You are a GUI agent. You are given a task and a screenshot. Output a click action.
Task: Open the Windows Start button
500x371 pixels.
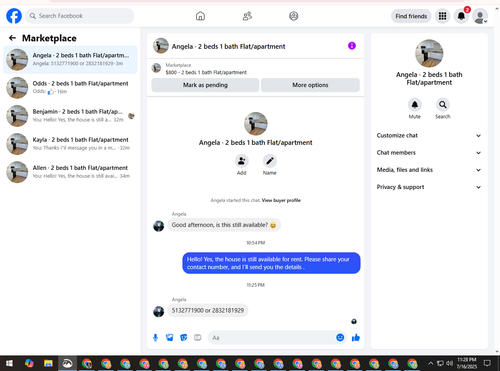coord(9,363)
